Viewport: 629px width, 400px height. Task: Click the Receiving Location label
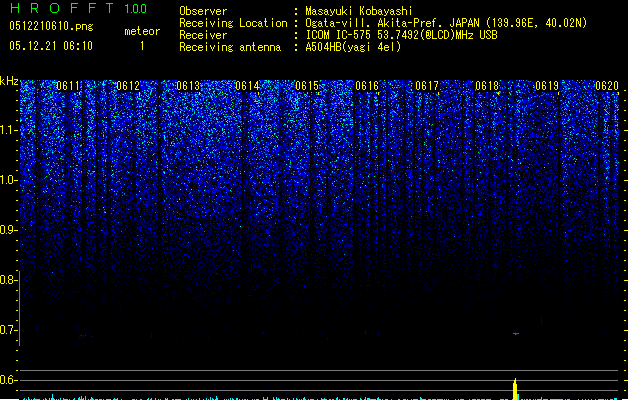pyautogui.click(x=233, y=23)
